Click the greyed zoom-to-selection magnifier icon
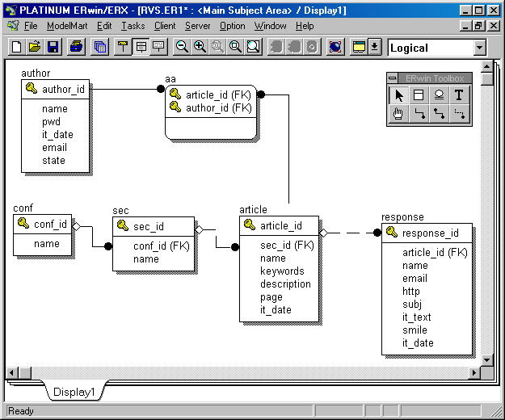Image resolution: width=505 pixels, height=420 pixels. coord(218,47)
